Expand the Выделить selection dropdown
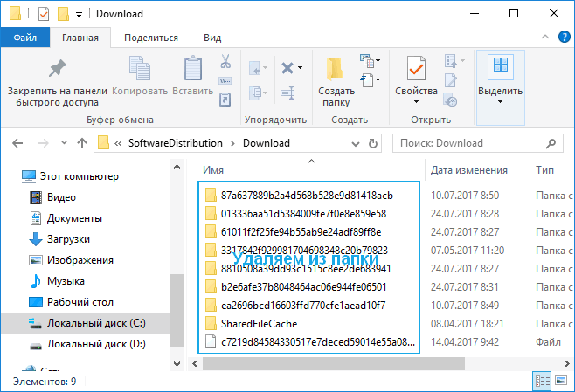Viewport: 575px width, 392px height. pos(501,101)
